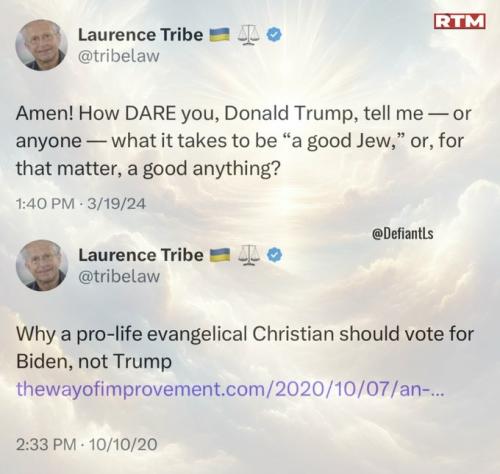Click blue verified badge on the 3/19/24 tweet
This screenshot has width=500, height=474.
[274, 35]
